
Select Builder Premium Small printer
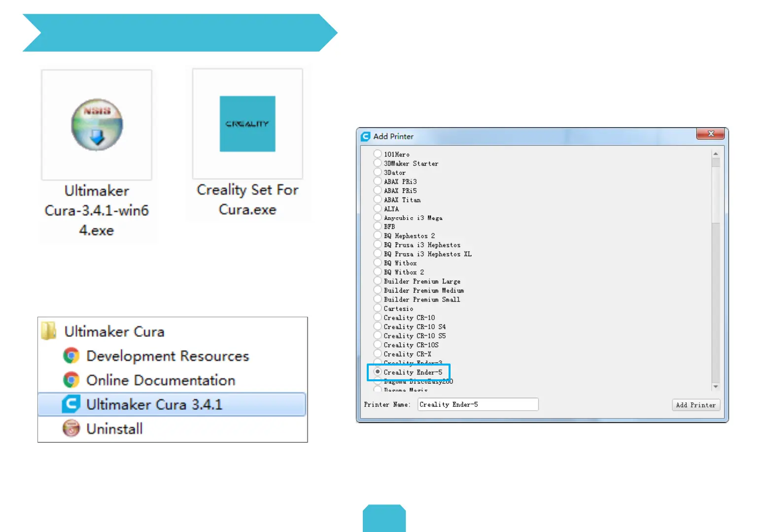pyautogui.click(x=378, y=299)
